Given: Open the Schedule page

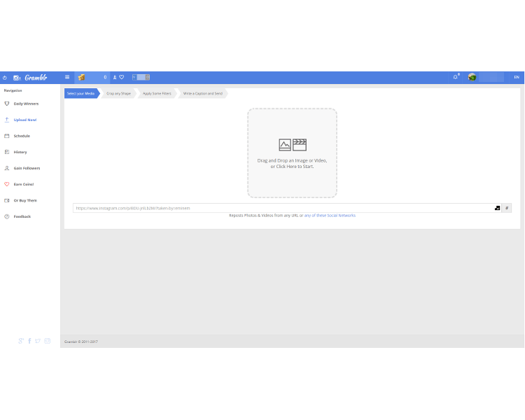Looking at the screenshot, I should pos(22,136).
